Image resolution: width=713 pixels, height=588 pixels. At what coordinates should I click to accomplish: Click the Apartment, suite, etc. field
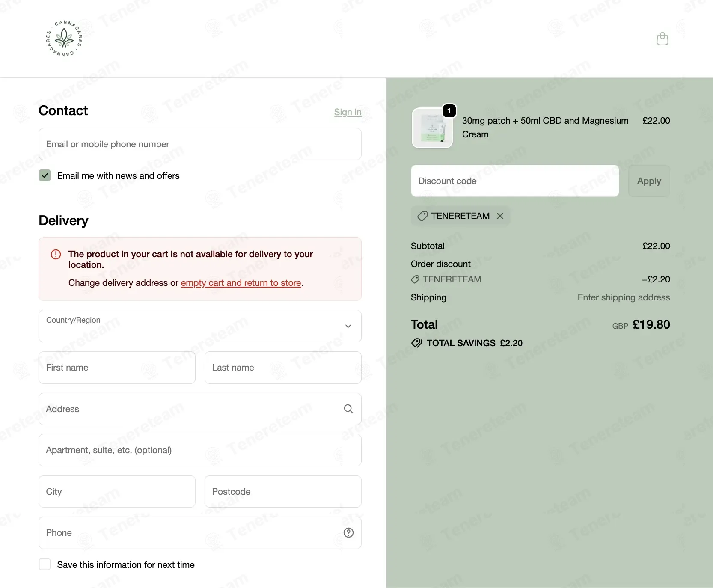[200, 450]
